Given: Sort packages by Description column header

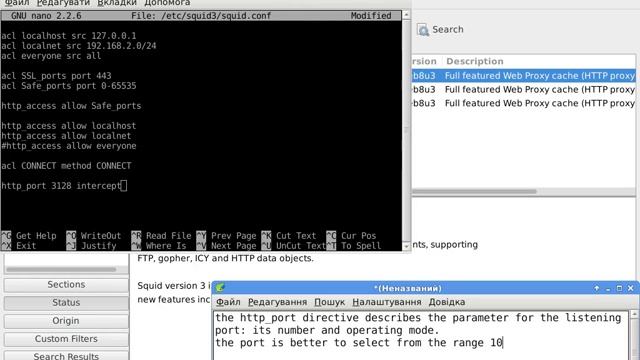Looking at the screenshot, I should pyautogui.click(x=475, y=61).
